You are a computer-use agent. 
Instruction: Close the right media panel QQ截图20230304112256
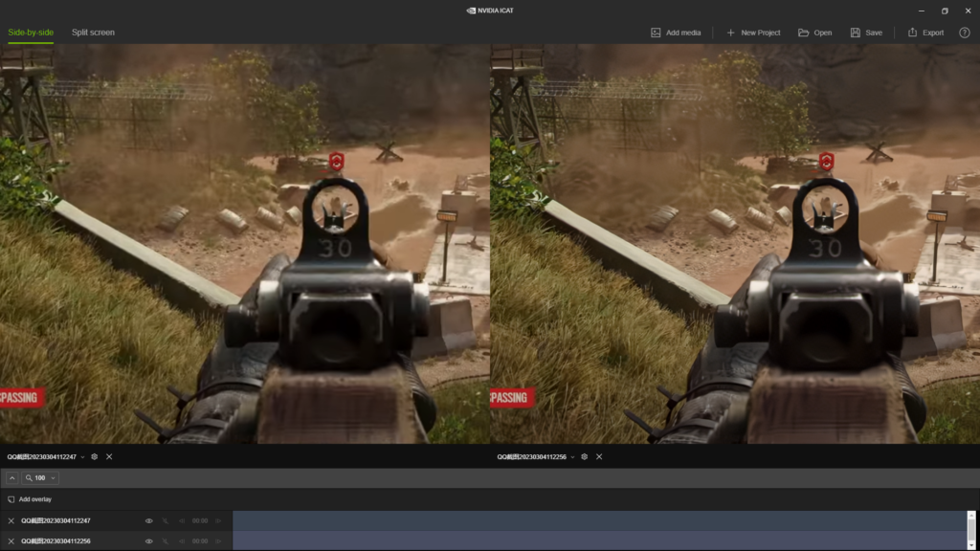(599, 456)
